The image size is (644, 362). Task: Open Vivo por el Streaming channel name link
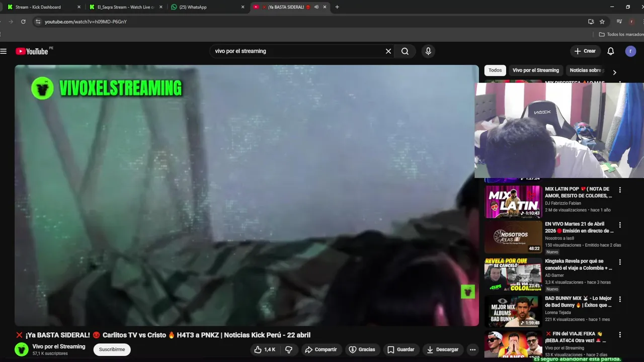tap(59, 346)
